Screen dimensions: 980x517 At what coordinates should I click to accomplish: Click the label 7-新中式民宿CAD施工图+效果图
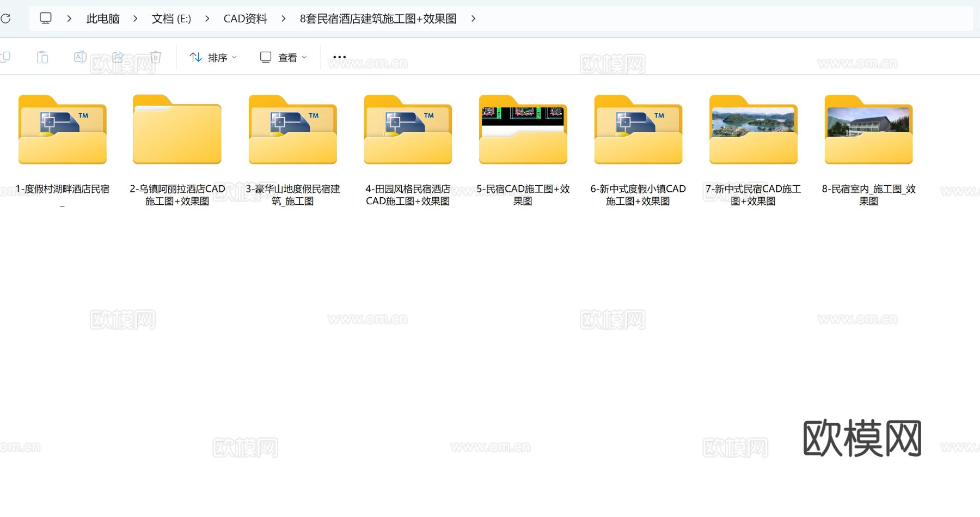(x=754, y=195)
